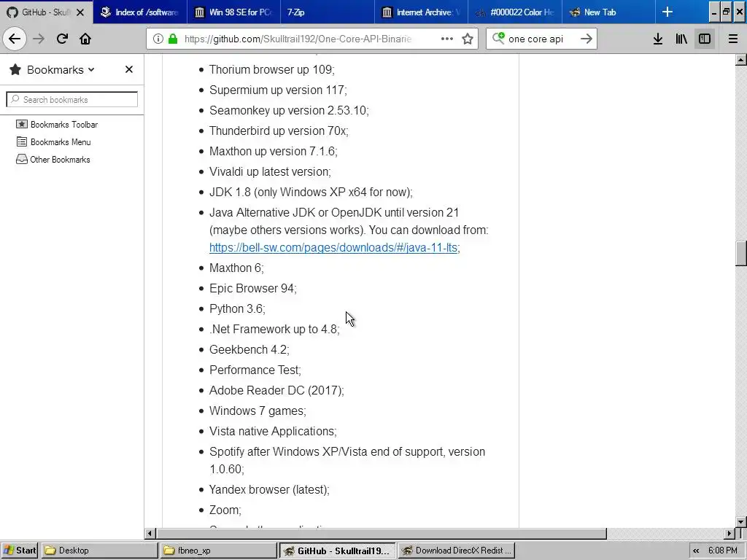
Task: Bookmark this page with the star
Action: click(468, 39)
